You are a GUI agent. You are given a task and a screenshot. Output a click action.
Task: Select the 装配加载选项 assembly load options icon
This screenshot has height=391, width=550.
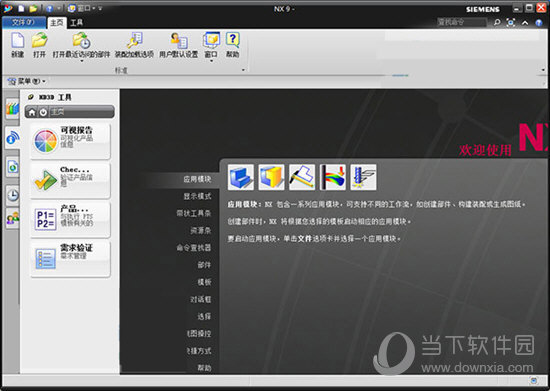pyautogui.click(x=135, y=40)
